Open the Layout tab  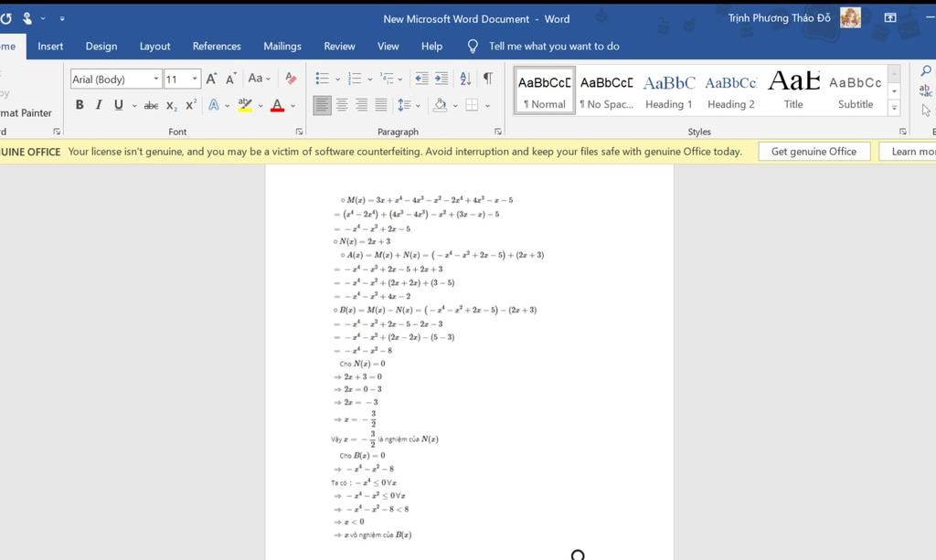click(x=155, y=46)
